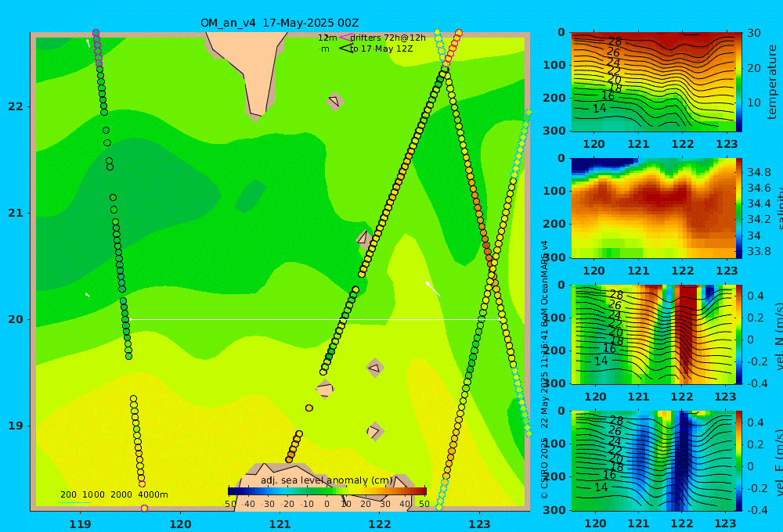This screenshot has height=532, width=783.
Task: Click the island marker near latitude 20.8
Action: (364, 239)
